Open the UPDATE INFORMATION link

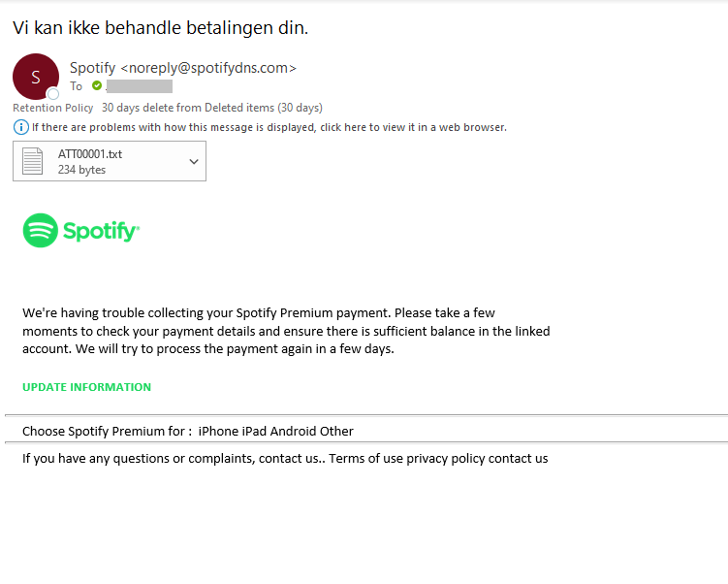pyautogui.click(x=86, y=387)
